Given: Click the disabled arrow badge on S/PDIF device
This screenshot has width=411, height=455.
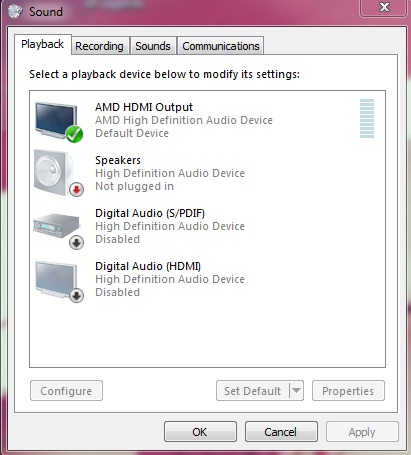Looking at the screenshot, I should [x=76, y=243].
